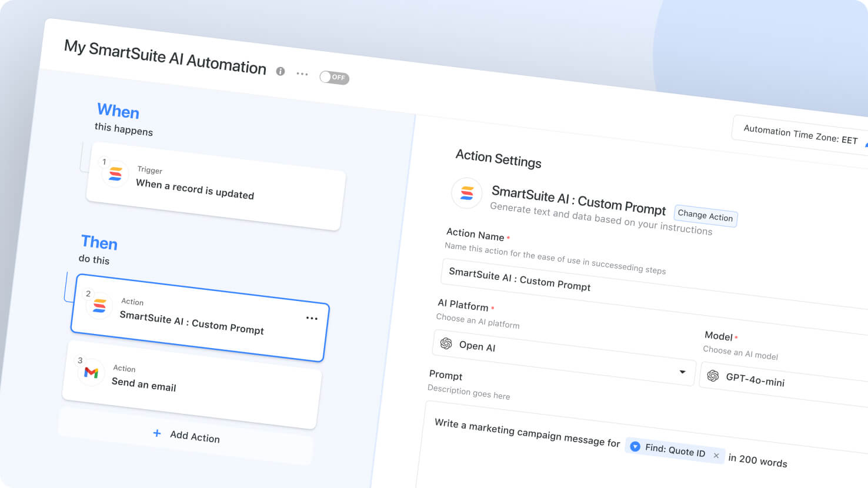Viewport: 868px width, 488px height.
Task: Click the Gmail icon in step 3
Action: [91, 373]
